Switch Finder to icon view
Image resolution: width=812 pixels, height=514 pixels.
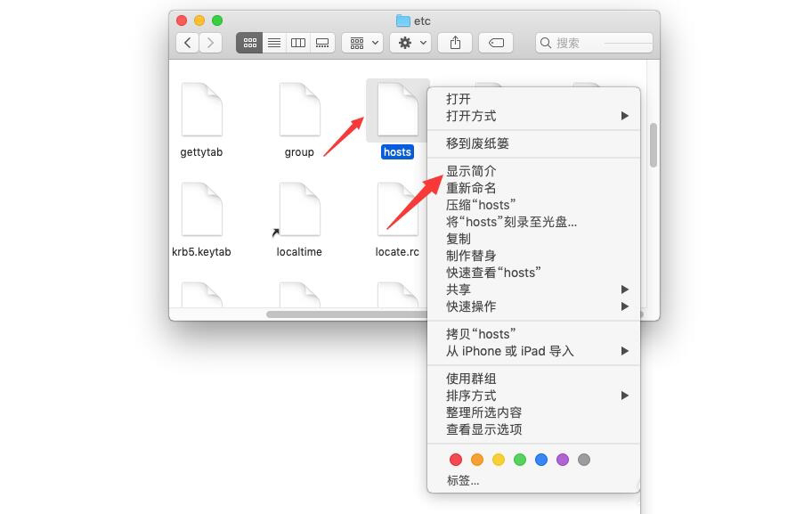pos(249,43)
